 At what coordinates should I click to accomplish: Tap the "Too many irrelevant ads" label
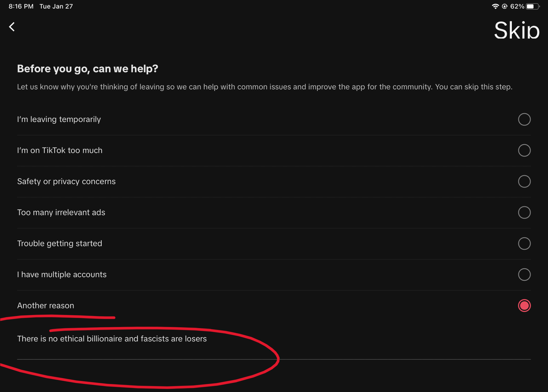click(61, 212)
